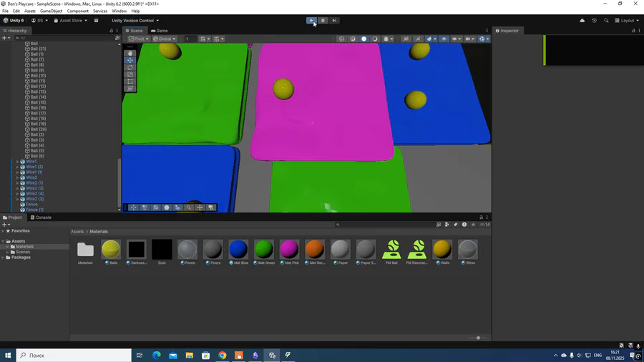Select the Move tool in Scene toolbar
644x362 pixels.
[x=130, y=60]
